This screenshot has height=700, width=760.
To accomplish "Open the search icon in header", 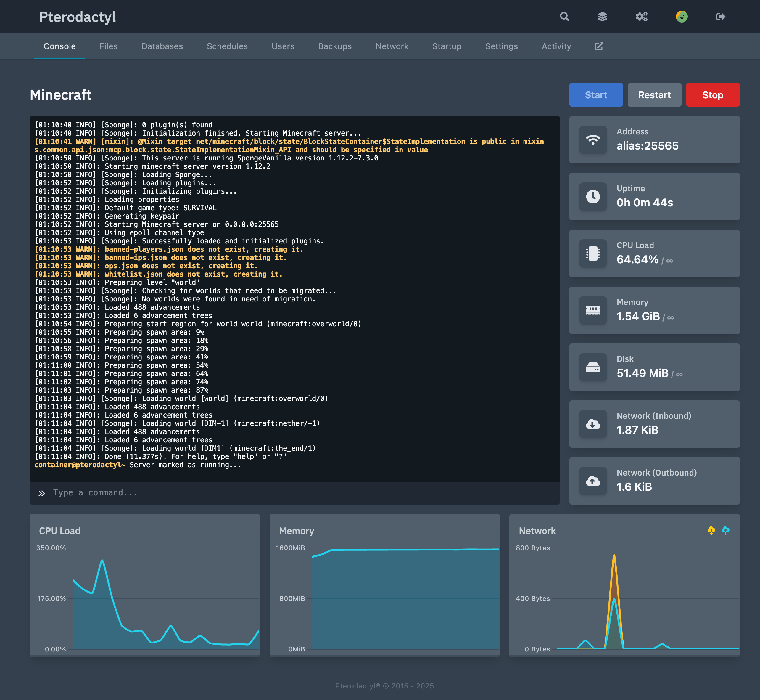I will pyautogui.click(x=564, y=17).
